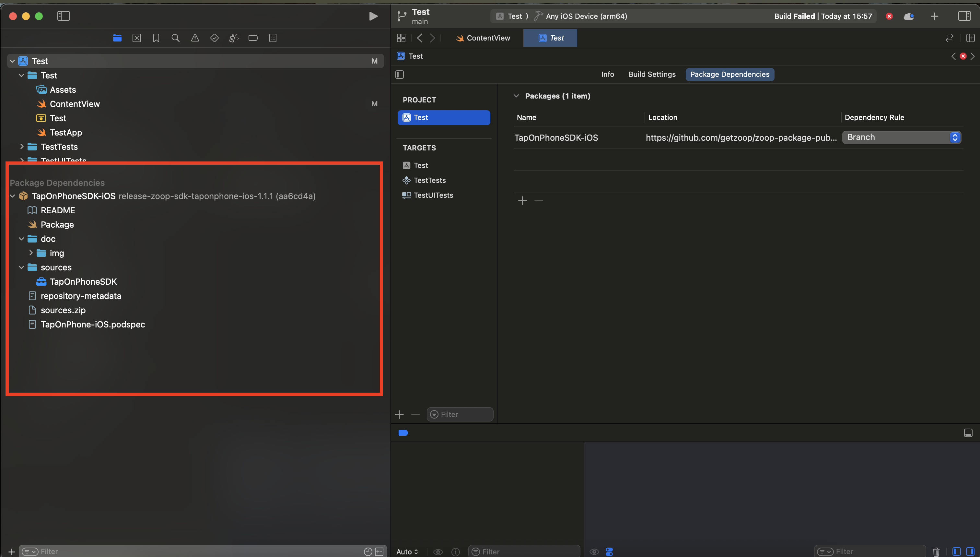980x557 pixels.
Task: Open the Find navigator magnifier icon
Action: tap(176, 38)
